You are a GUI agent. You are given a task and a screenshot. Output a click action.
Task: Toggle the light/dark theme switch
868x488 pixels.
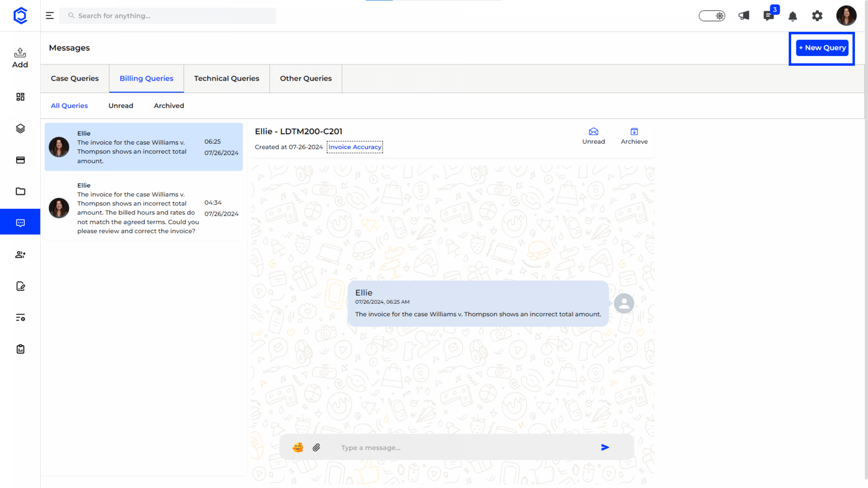[712, 15]
